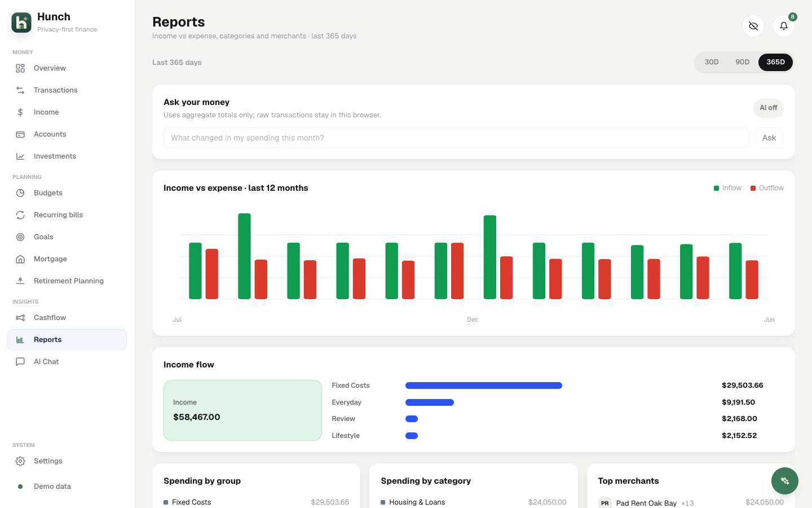This screenshot has width=812, height=508.
Task: Click the Recurring bills refresh icon
Action: (x=20, y=215)
